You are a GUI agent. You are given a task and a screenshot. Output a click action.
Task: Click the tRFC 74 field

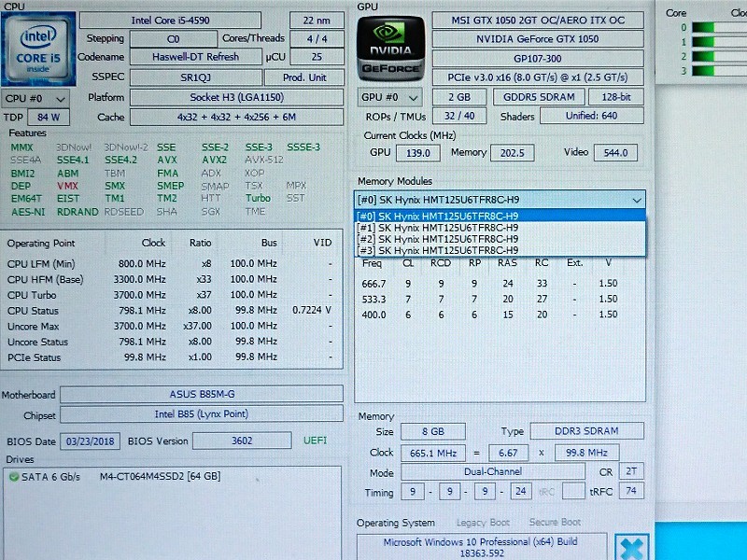[x=631, y=491]
